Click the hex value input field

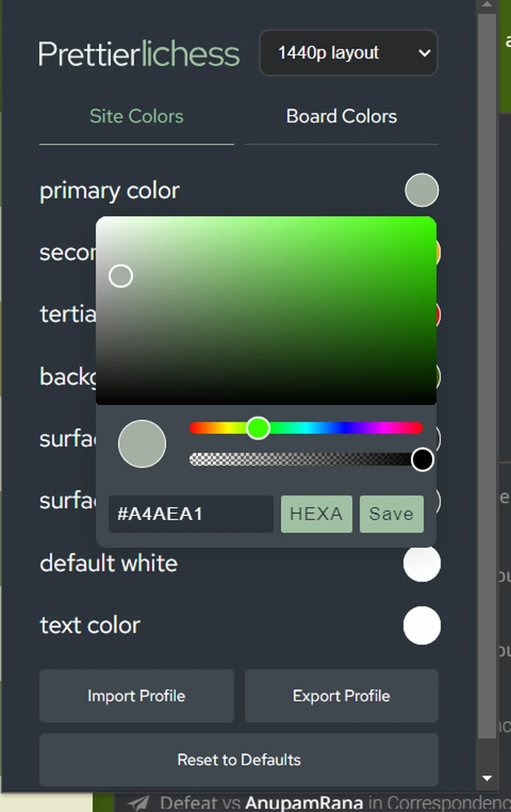tap(190, 514)
